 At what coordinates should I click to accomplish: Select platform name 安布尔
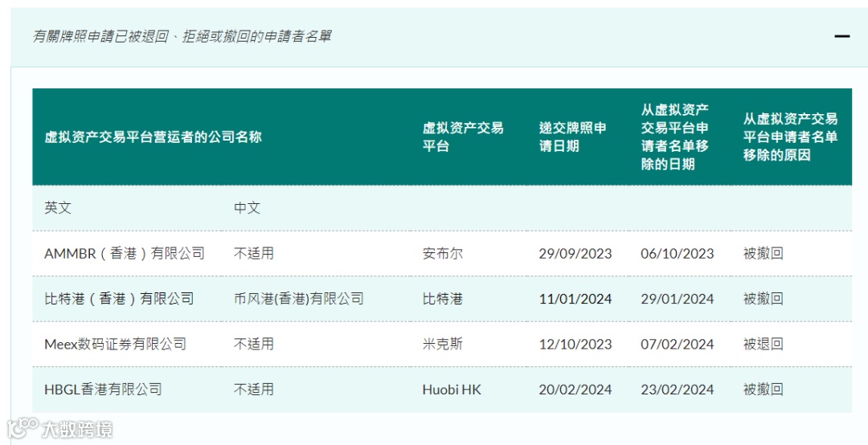[x=442, y=254]
